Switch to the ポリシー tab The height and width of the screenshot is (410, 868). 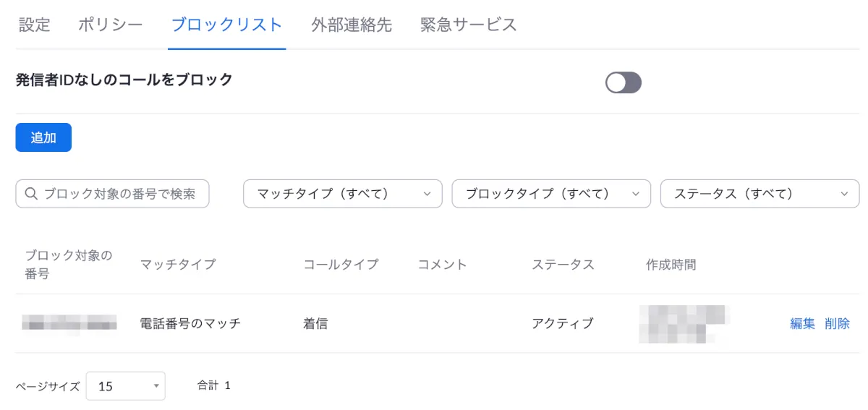pos(110,25)
